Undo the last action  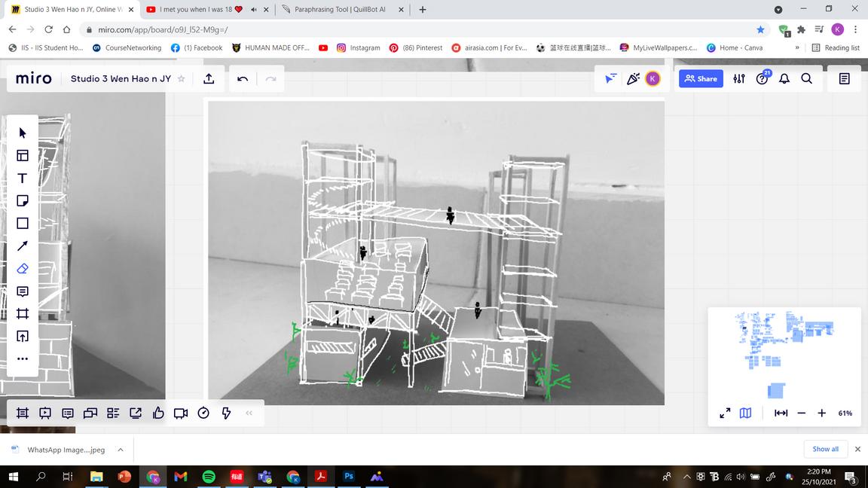pyautogui.click(x=243, y=78)
